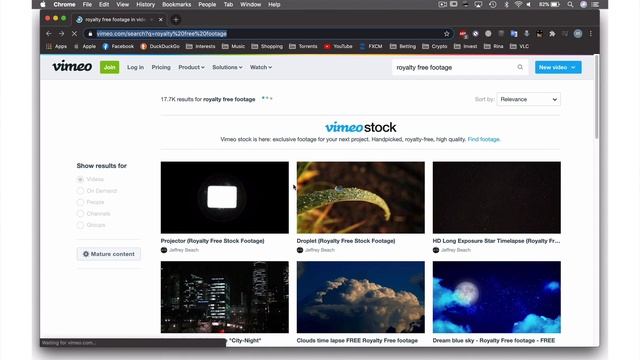Click the search magnifier icon in Vimeo search box
This screenshot has width=640, height=360.
[x=520, y=67]
